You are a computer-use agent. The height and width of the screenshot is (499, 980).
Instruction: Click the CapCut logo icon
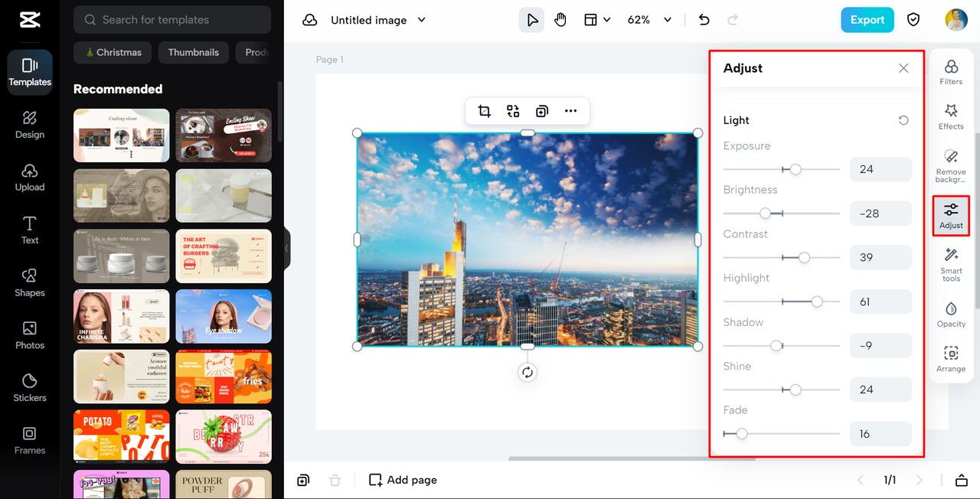click(30, 20)
